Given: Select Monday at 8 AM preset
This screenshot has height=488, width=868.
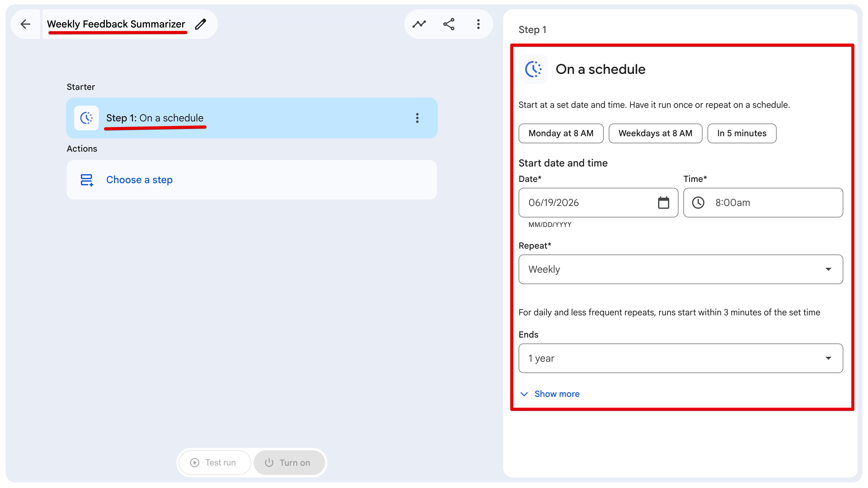Looking at the screenshot, I should (561, 133).
